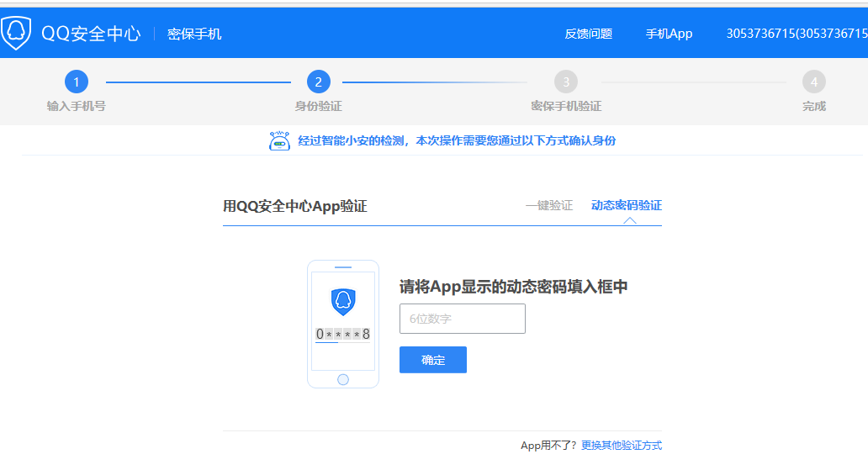Viewport: 868px width, 454px height.
Task: Switch to the 一键验证 tab
Action: coord(549,205)
